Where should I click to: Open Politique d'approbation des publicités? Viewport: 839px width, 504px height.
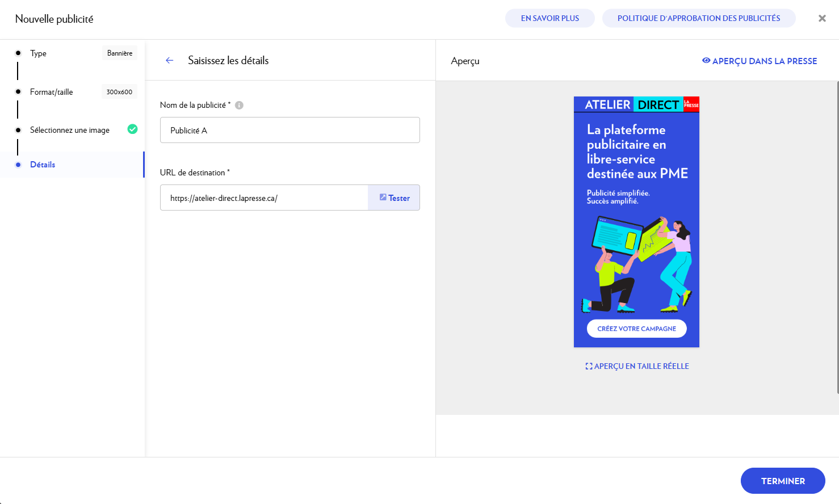coord(698,18)
